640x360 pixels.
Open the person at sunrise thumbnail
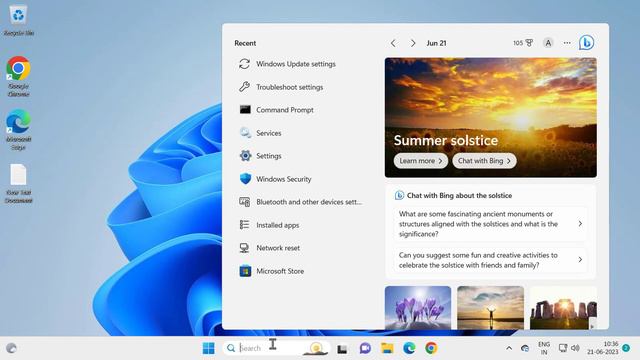tap(491, 308)
